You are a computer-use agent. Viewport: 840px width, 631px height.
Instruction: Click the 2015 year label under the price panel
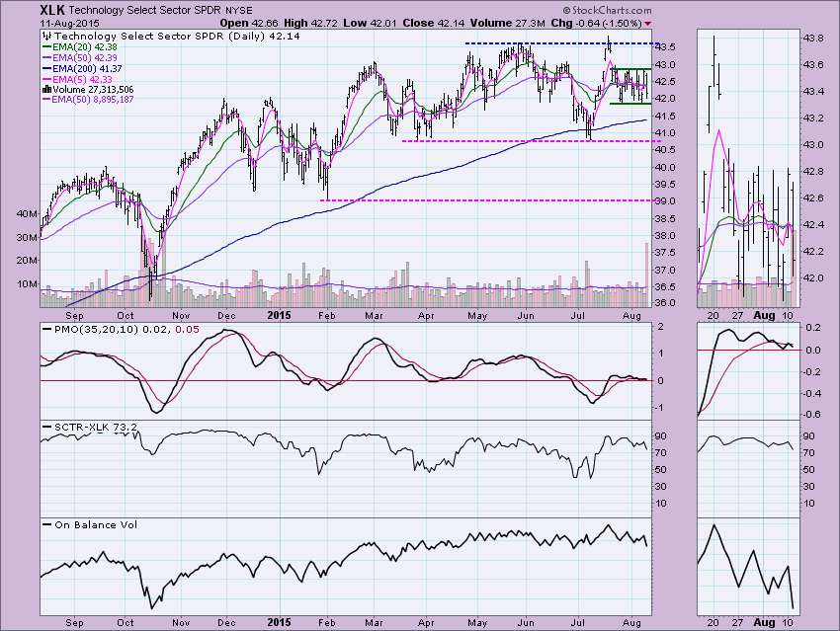279,315
